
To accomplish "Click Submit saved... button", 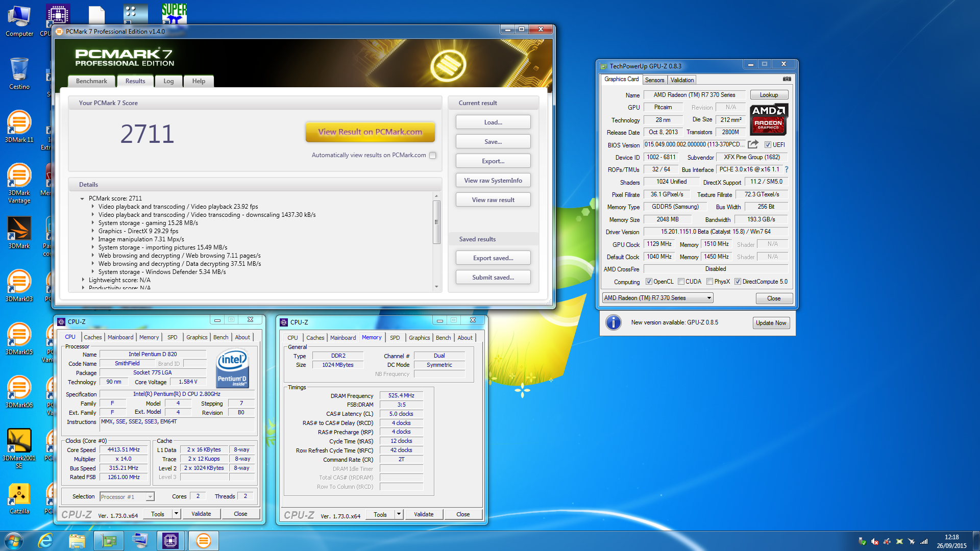I will pyautogui.click(x=493, y=278).
